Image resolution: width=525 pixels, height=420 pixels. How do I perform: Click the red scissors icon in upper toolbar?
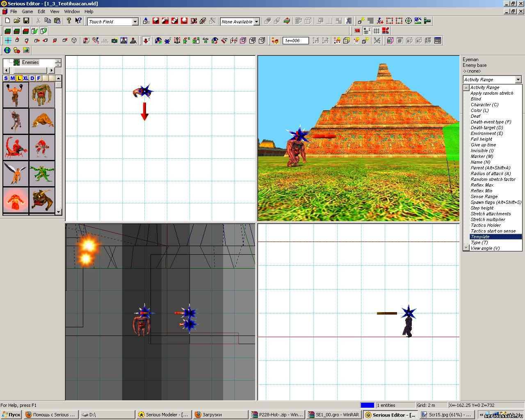coord(348,21)
